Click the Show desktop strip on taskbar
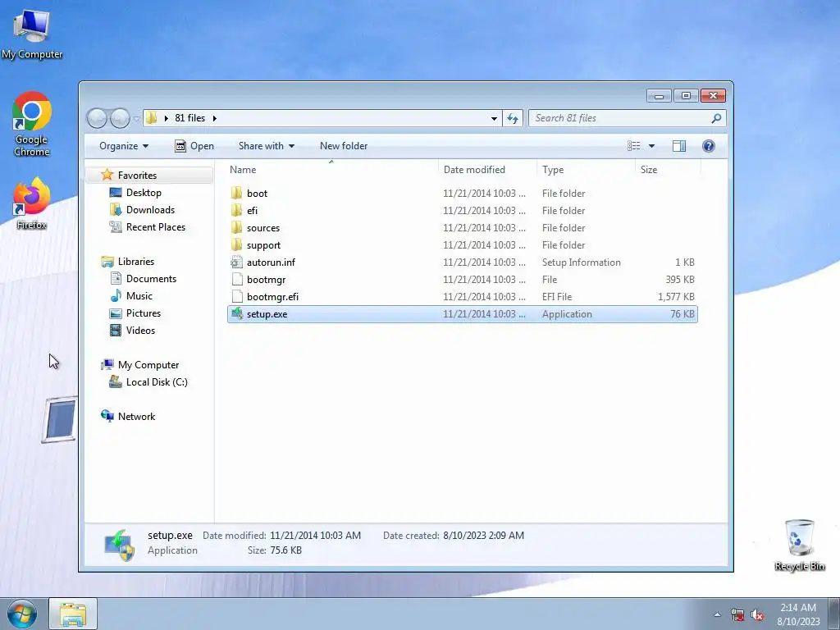The height and width of the screenshot is (630, 840). (834, 614)
